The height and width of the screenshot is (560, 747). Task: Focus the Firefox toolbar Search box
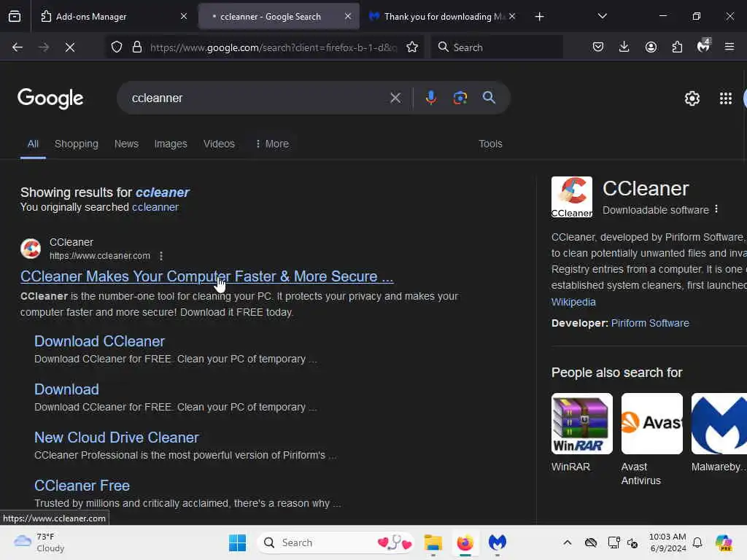(497, 47)
